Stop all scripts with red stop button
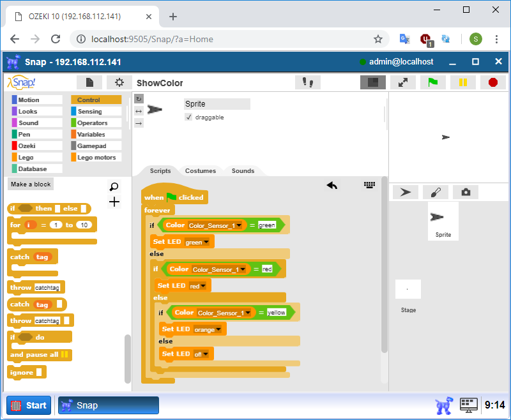The height and width of the screenshot is (420, 511). (x=492, y=82)
